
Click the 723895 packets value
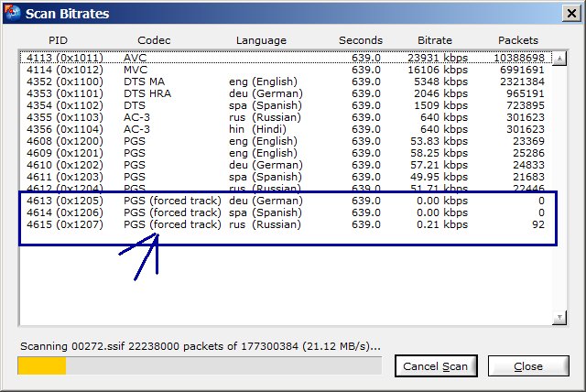(526, 105)
